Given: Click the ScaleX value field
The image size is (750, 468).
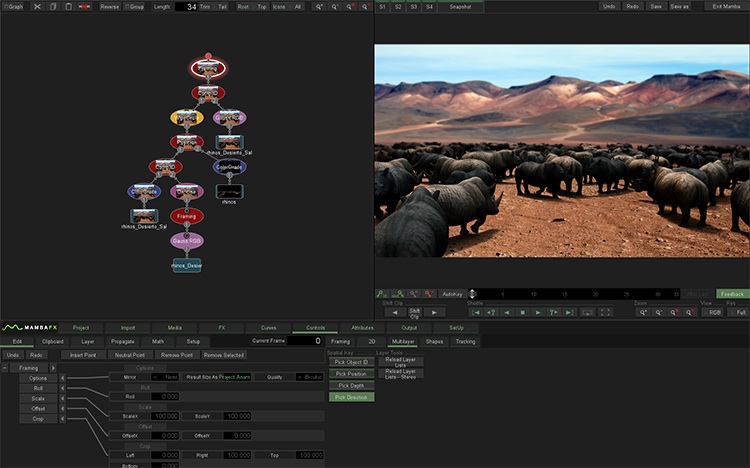Looking at the screenshot, I should tap(167, 416).
